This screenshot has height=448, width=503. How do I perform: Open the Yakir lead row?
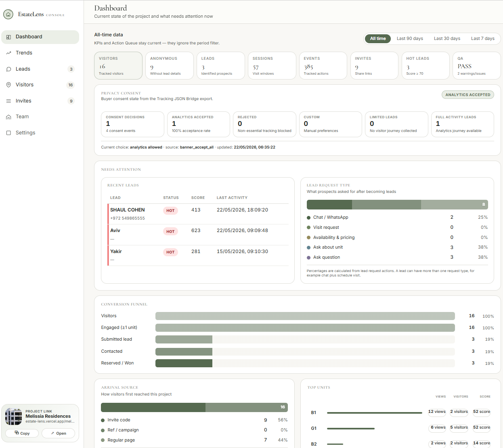click(x=198, y=255)
